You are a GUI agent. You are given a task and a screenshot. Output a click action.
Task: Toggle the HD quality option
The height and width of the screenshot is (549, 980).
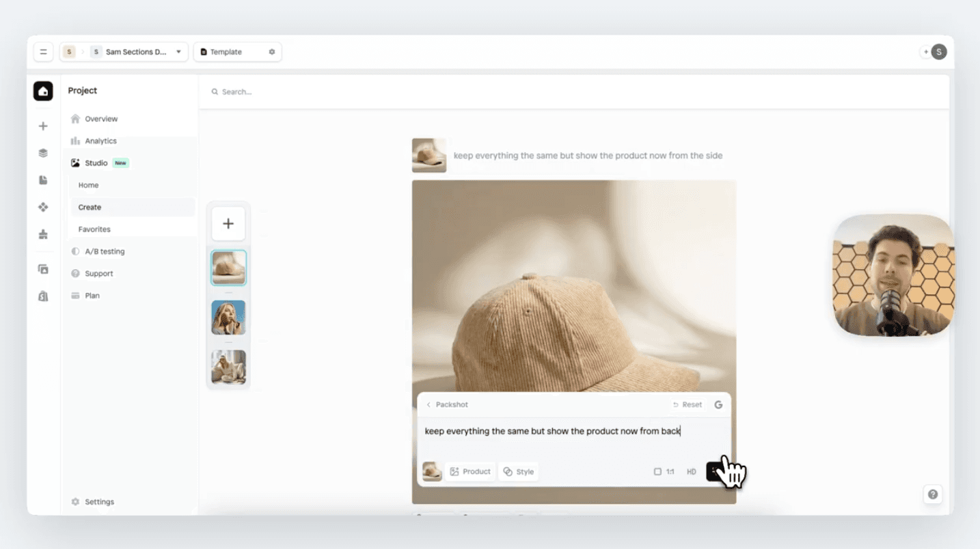point(692,472)
